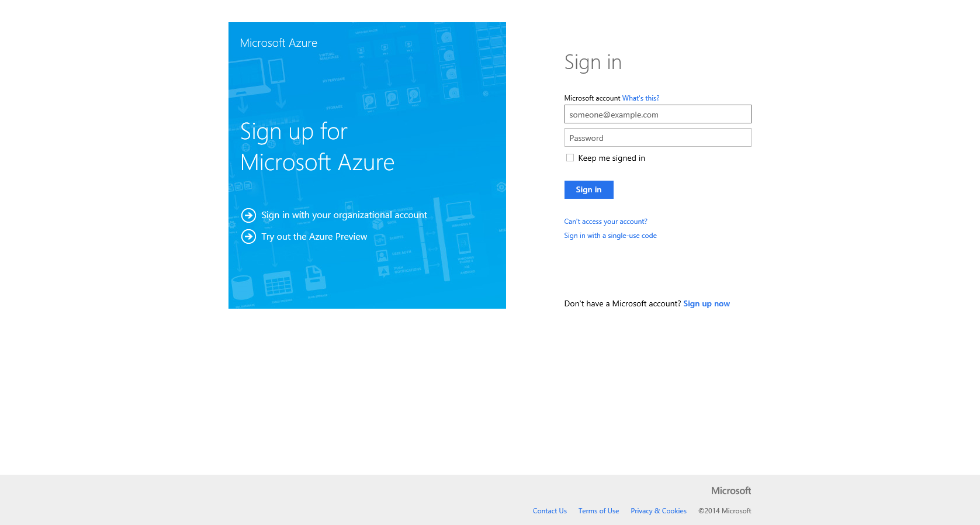Click the Microsoft logo in the footer
Screen dimensions: 980x525
(731, 491)
